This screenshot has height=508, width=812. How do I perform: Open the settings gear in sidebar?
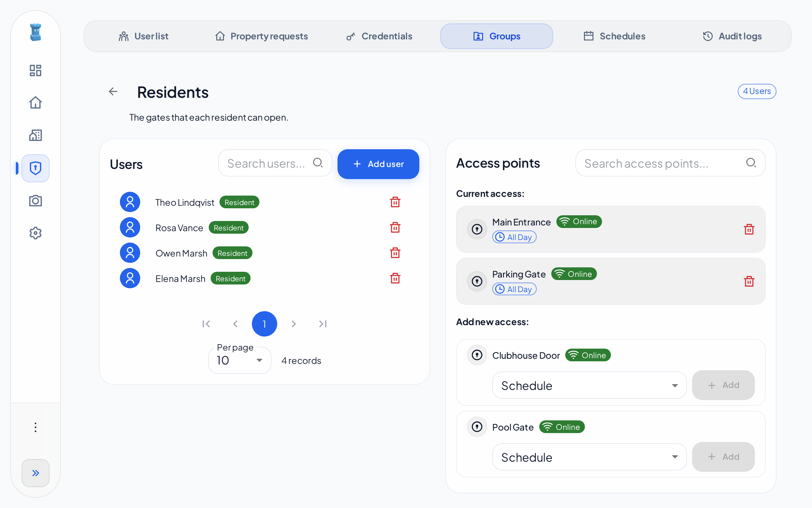[x=35, y=233]
